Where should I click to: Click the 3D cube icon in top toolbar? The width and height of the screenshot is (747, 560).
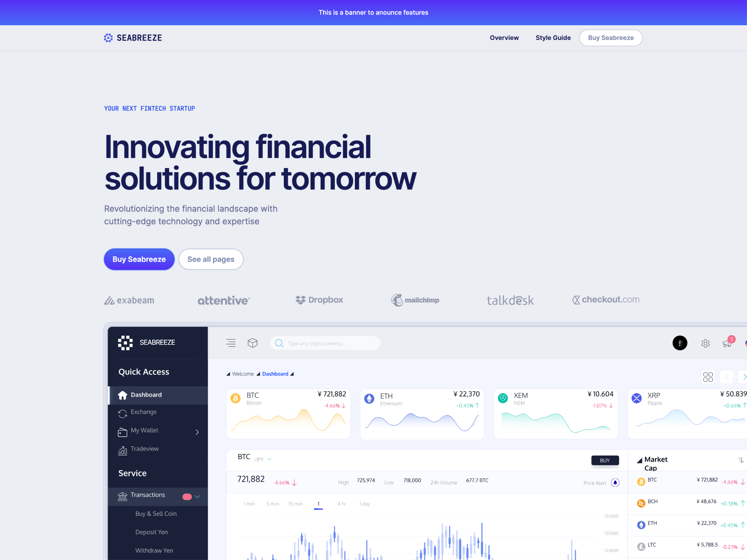pyautogui.click(x=252, y=342)
